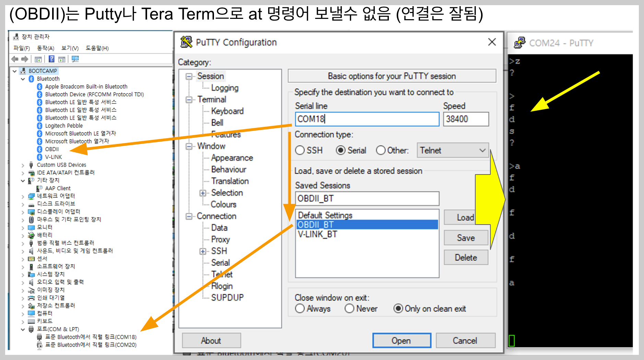Close the PuTTY Configuration dialog
644x360 pixels.
click(x=492, y=42)
